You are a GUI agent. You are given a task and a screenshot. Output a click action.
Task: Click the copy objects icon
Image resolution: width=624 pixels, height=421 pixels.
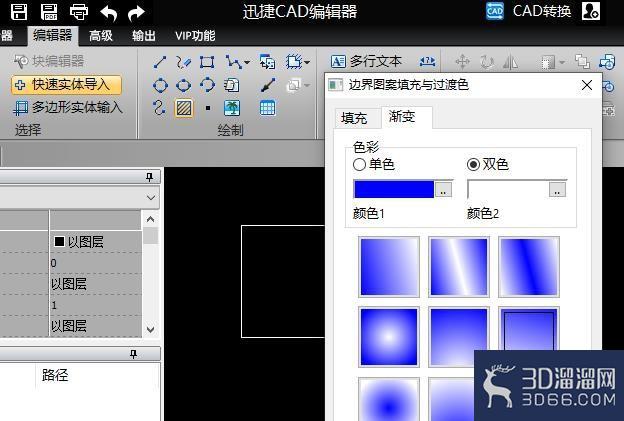pyautogui.click(x=231, y=85)
